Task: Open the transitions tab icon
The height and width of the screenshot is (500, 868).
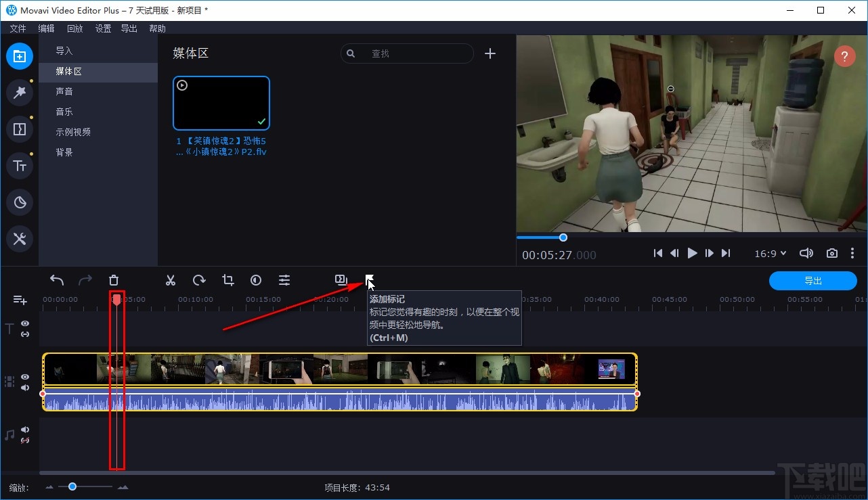Action: tap(20, 129)
